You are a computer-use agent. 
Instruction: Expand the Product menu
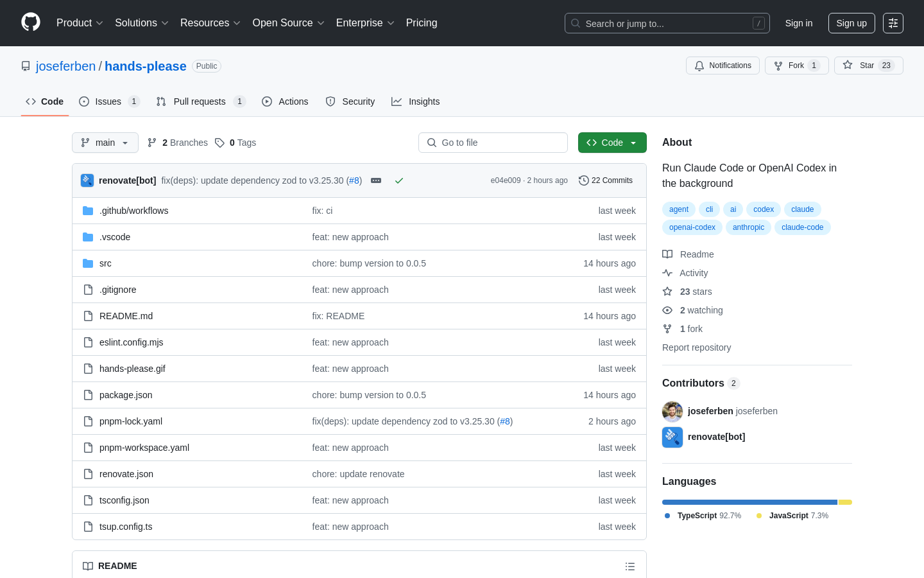click(80, 23)
